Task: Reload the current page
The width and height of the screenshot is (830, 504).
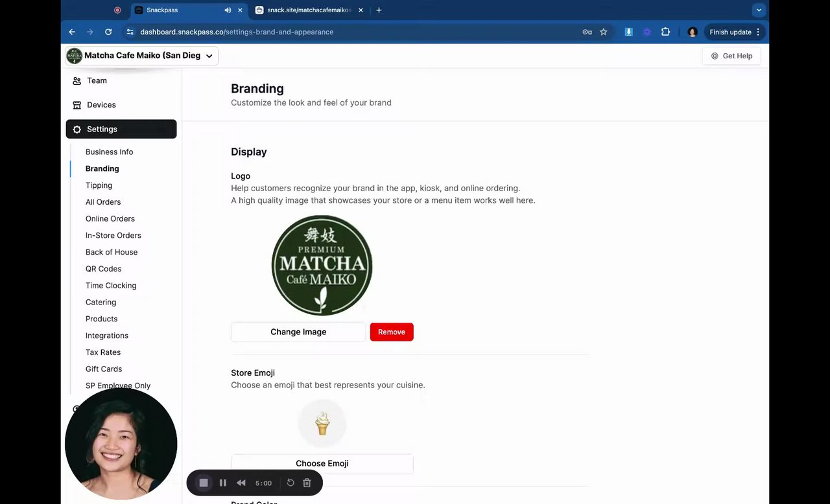Action: pyautogui.click(x=108, y=32)
